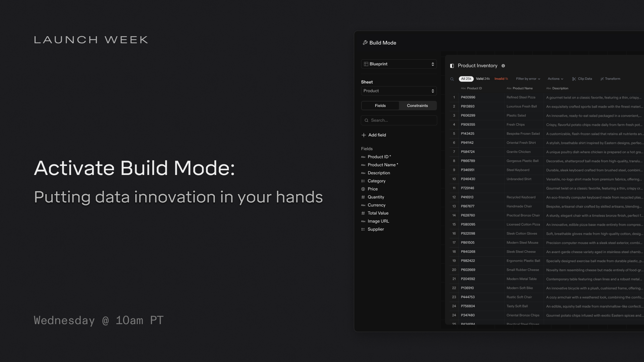Click the Build Mode wrench icon

[x=365, y=43]
